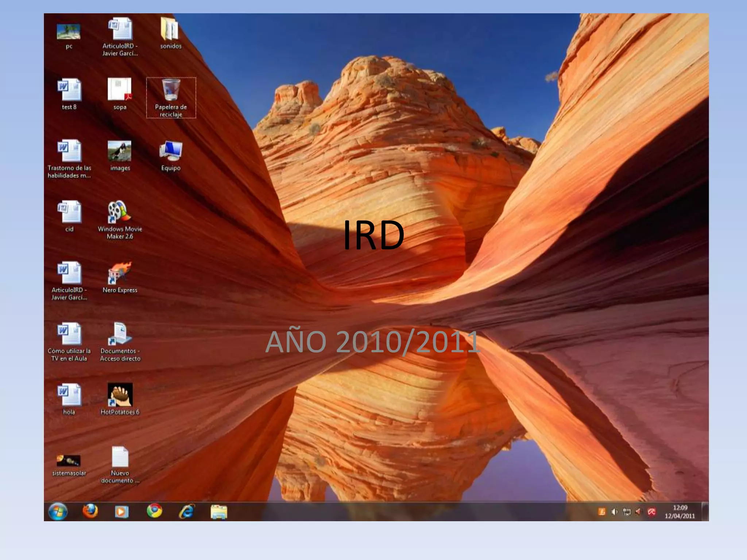Open the sistemasolar image file

point(69,460)
